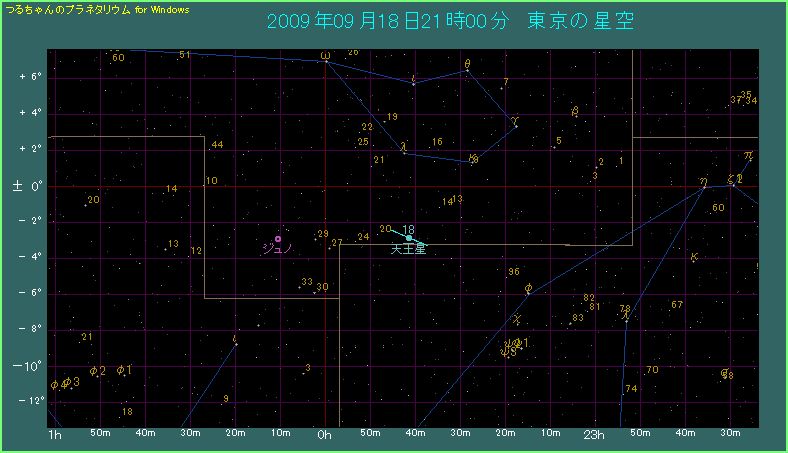Click the 23h right ascension label
This screenshot has width=788, height=453.
coord(594,436)
